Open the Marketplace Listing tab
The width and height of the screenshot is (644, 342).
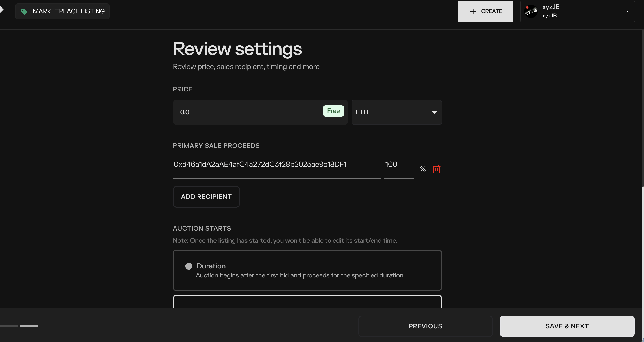pyautogui.click(x=62, y=11)
